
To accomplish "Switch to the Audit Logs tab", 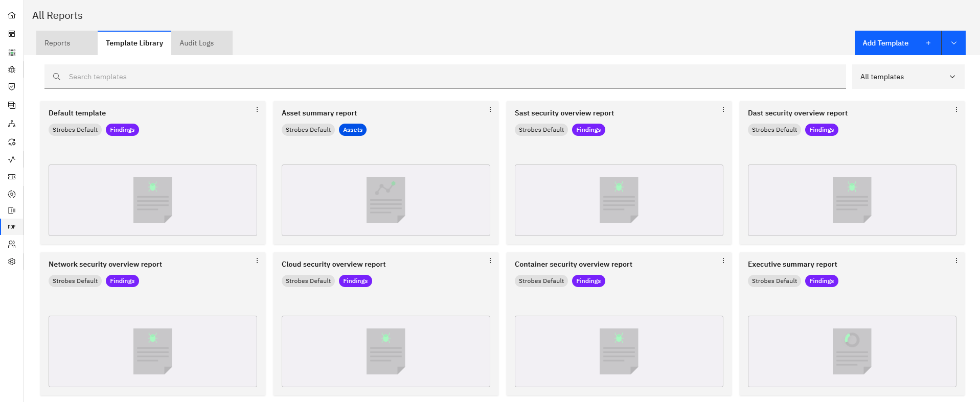I will pyautogui.click(x=202, y=43).
